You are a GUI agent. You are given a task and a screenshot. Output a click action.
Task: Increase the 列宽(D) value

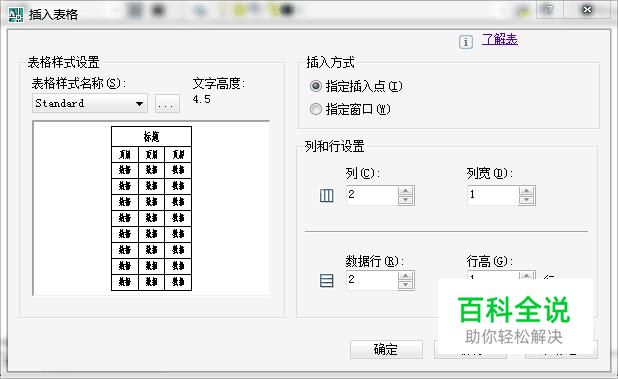527,191
